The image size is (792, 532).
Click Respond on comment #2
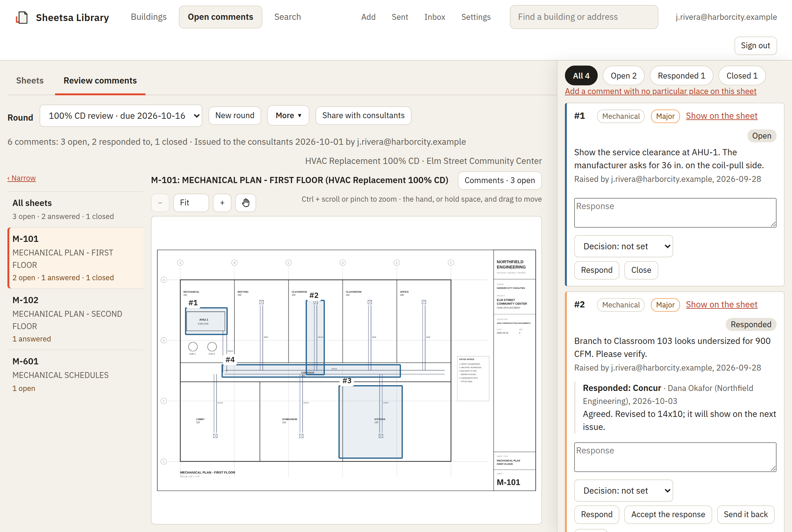click(x=596, y=514)
